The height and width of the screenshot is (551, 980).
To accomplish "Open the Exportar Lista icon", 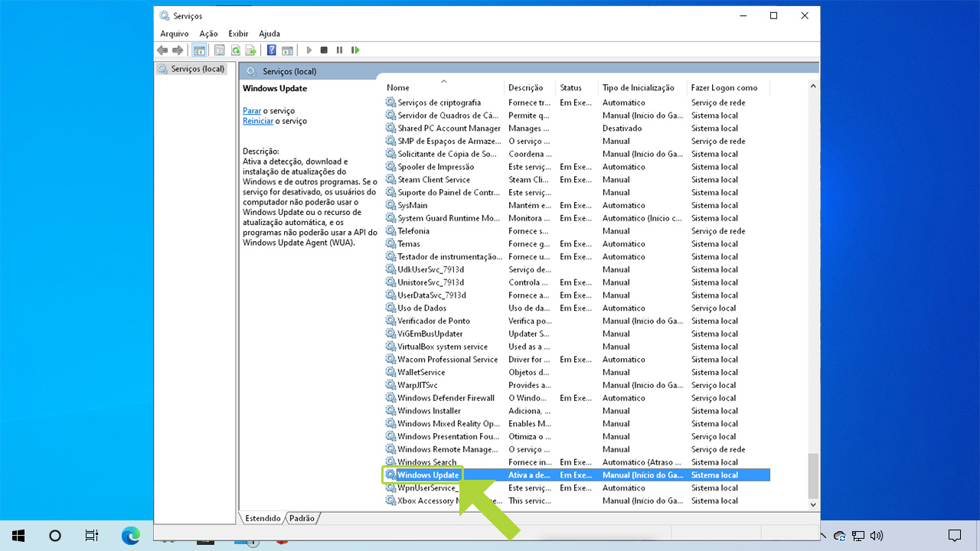I will (249, 50).
